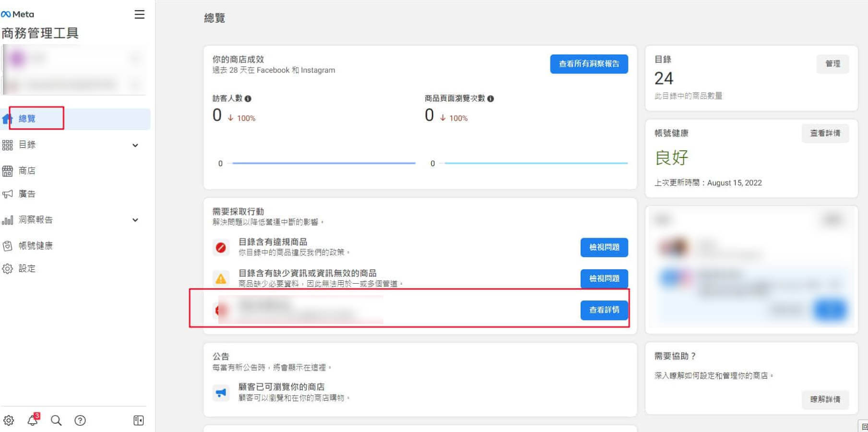Expand the 目錄 sidebar chevron

point(135,145)
